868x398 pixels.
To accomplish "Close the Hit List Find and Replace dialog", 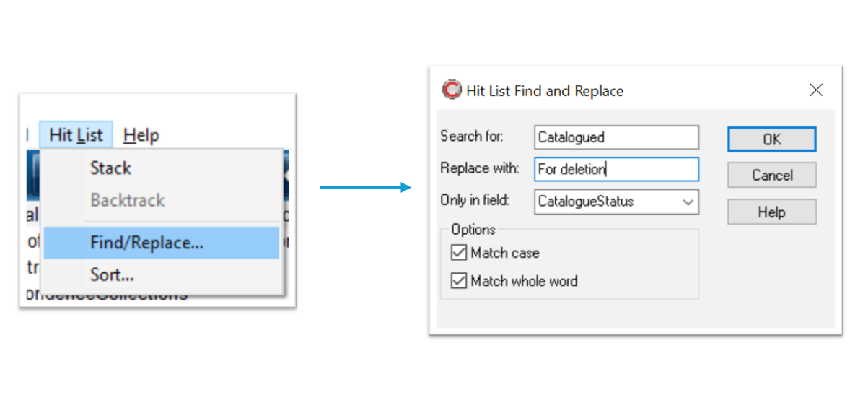I will pos(816,90).
